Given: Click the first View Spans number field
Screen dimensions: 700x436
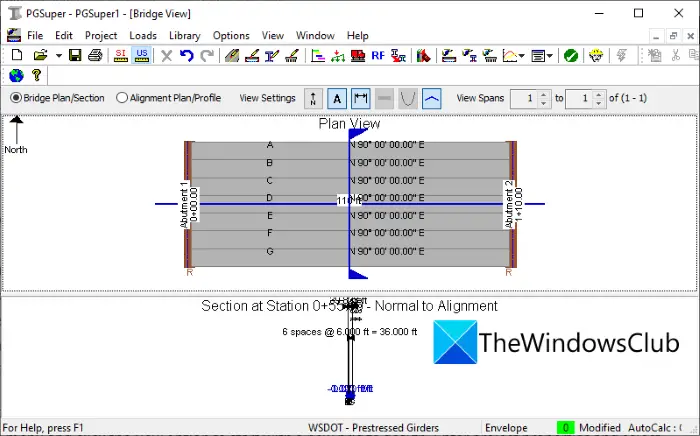Looking at the screenshot, I should pyautogui.click(x=525, y=98).
